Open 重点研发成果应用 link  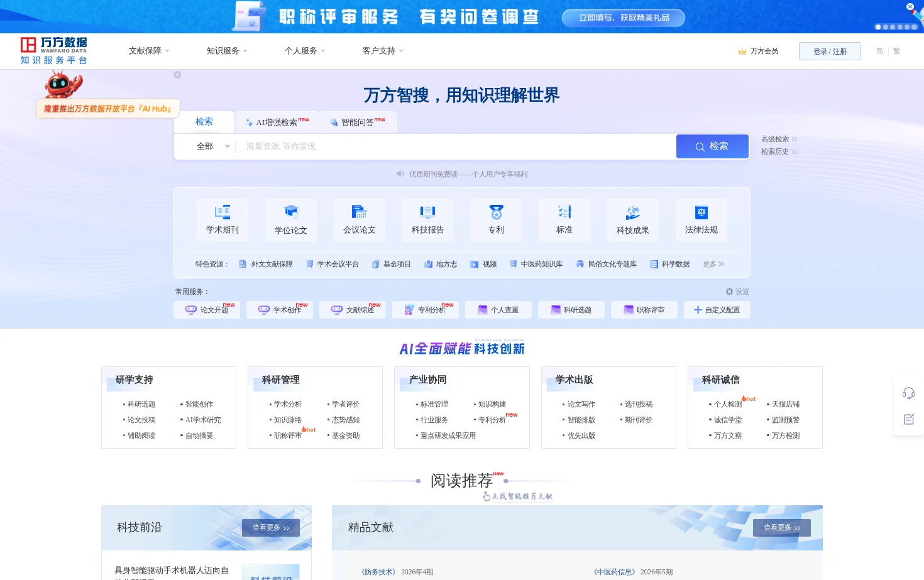(x=448, y=435)
